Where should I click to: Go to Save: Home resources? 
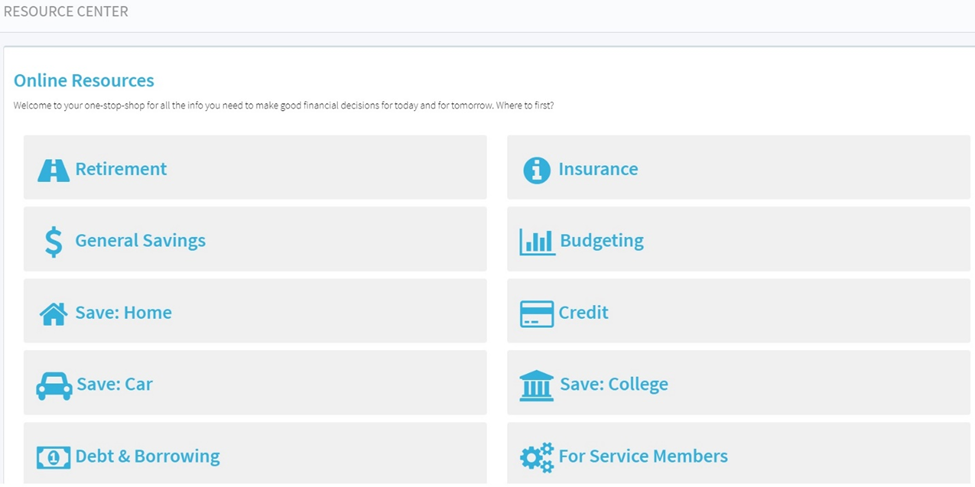point(124,312)
